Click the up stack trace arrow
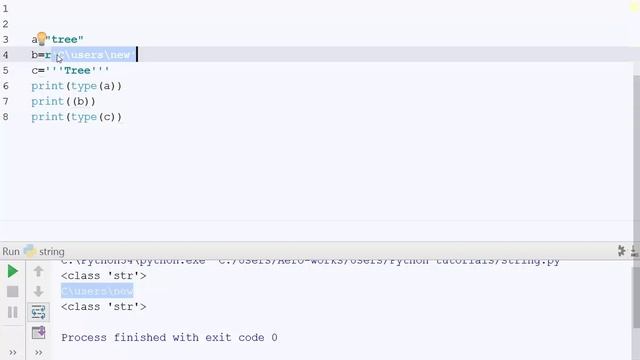This screenshot has width=640, height=360. click(38, 271)
